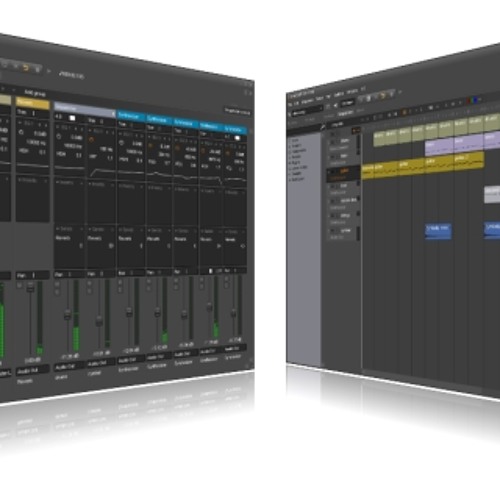Toggle the white switch under the grey channel header

pyautogui.click(x=72, y=118)
